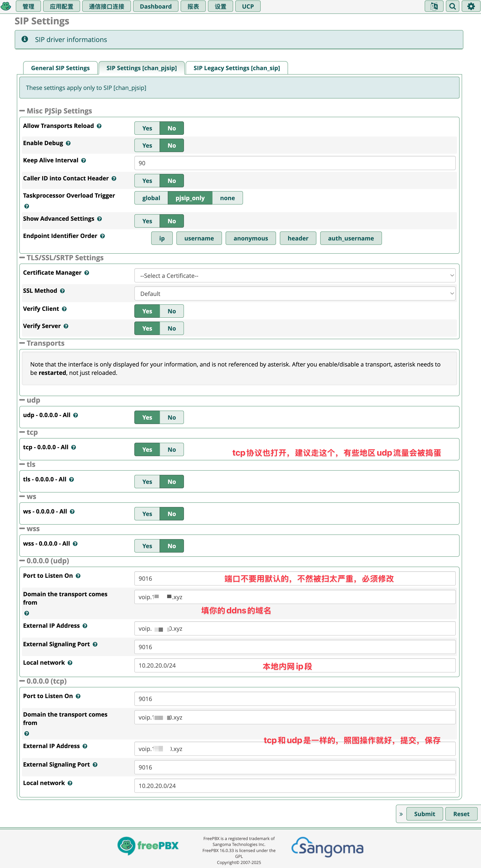Select global for Taskprocessor Overload Trigger
This screenshot has width=481, height=868.
pos(151,198)
